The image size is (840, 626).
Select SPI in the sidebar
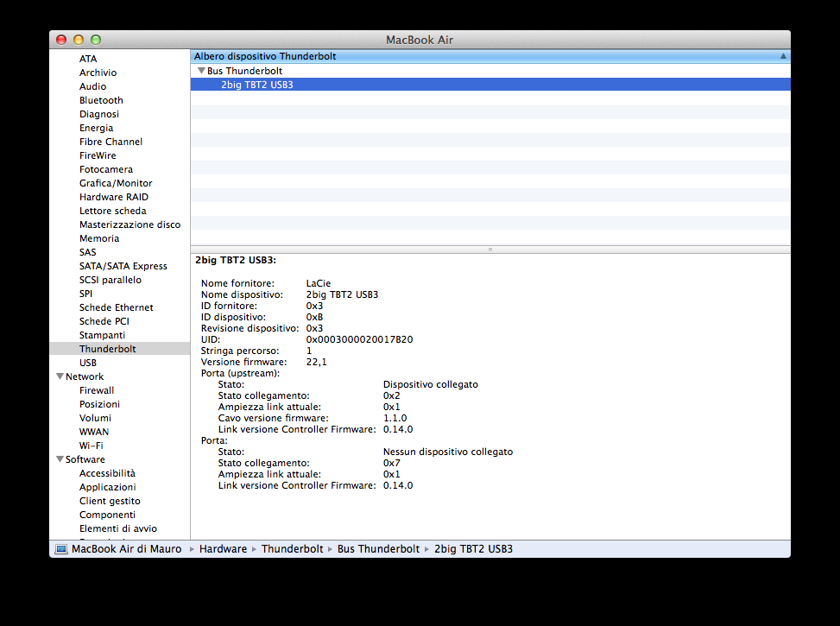coord(85,294)
